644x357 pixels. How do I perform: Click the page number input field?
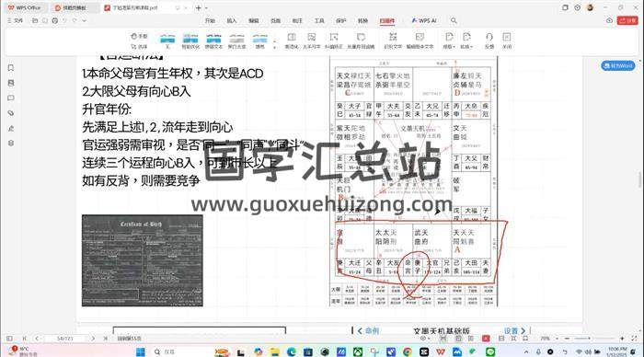pos(65,339)
